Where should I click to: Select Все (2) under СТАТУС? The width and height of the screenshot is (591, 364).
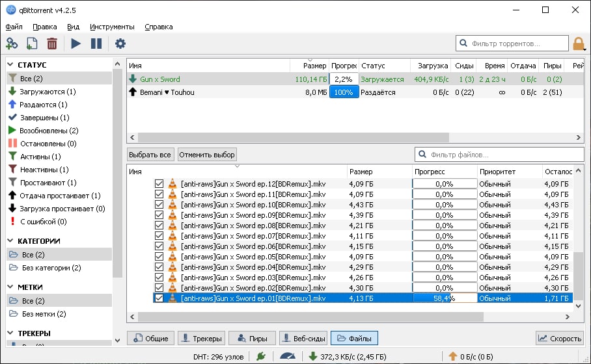59,78
